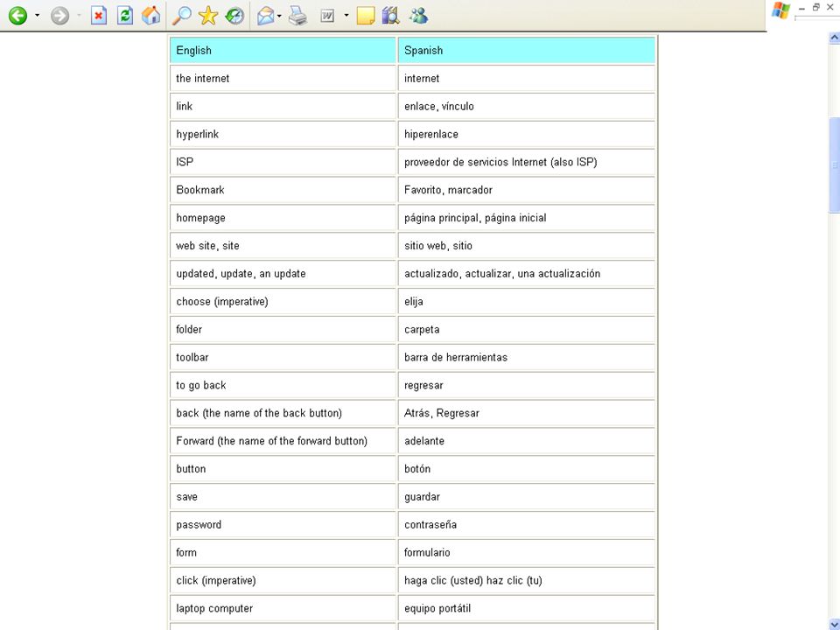Expand the Mail button dropdown arrow
This screenshot has height=630, width=840.
pos(279,16)
